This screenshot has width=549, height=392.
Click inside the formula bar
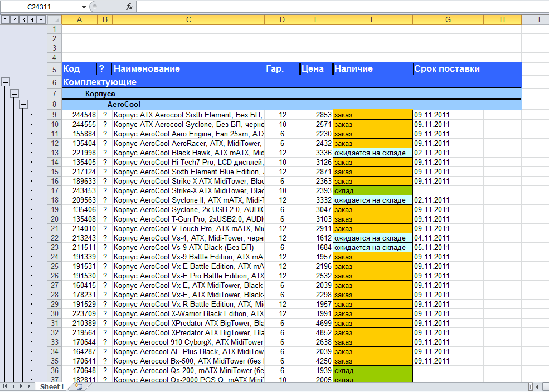coord(342,7)
